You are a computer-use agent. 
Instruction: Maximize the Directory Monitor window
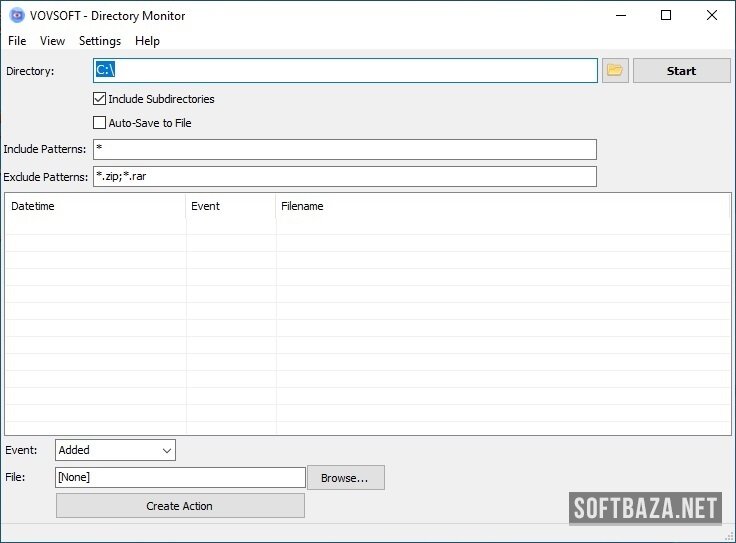point(666,15)
